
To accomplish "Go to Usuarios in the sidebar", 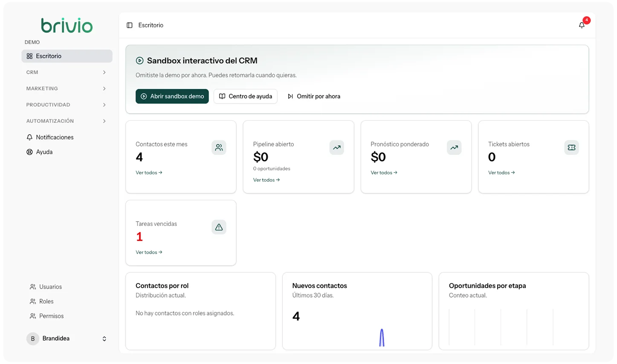I will 67,287.
